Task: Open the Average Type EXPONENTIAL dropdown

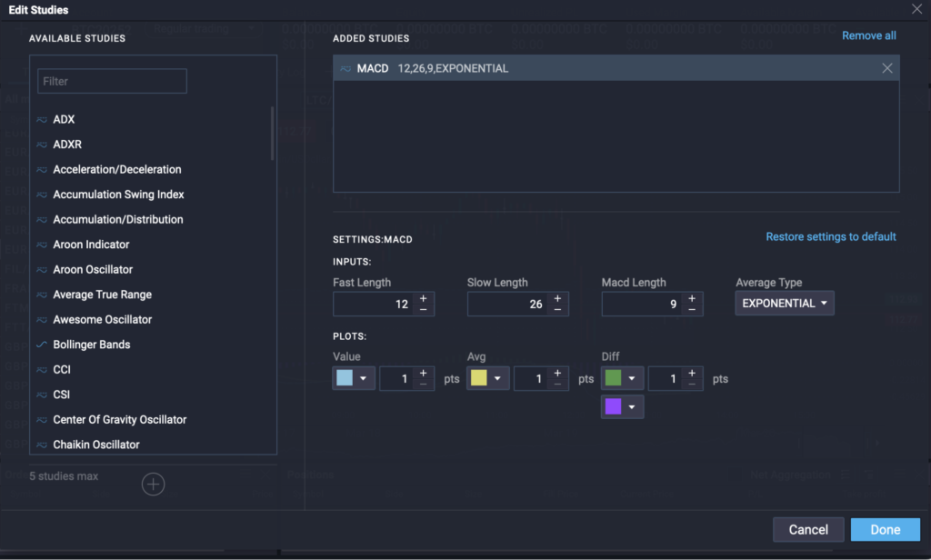Action: pyautogui.click(x=784, y=304)
